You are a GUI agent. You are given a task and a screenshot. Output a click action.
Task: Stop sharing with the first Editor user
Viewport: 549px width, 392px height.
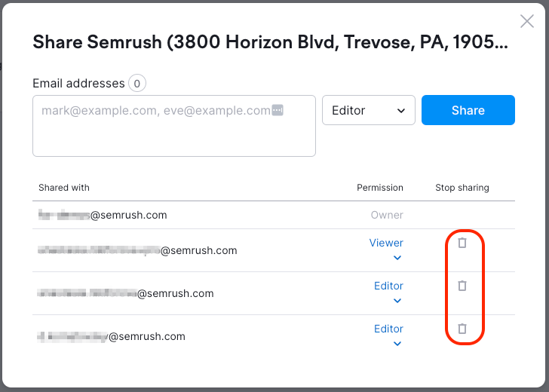click(x=462, y=286)
